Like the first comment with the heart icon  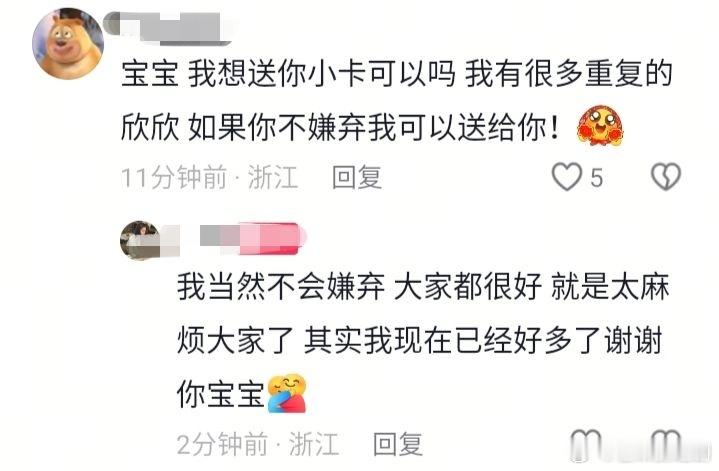pos(567,177)
